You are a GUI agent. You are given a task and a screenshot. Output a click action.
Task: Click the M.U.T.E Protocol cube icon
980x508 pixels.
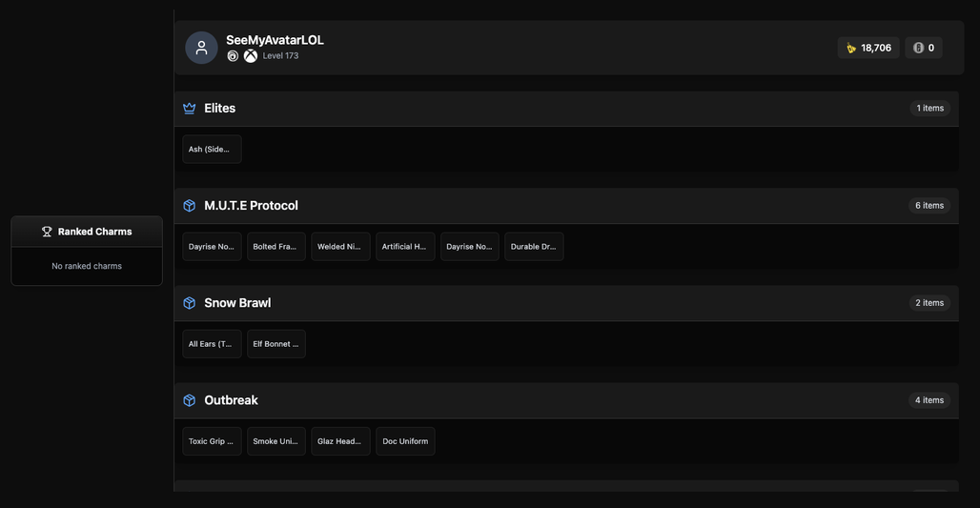[x=190, y=206]
